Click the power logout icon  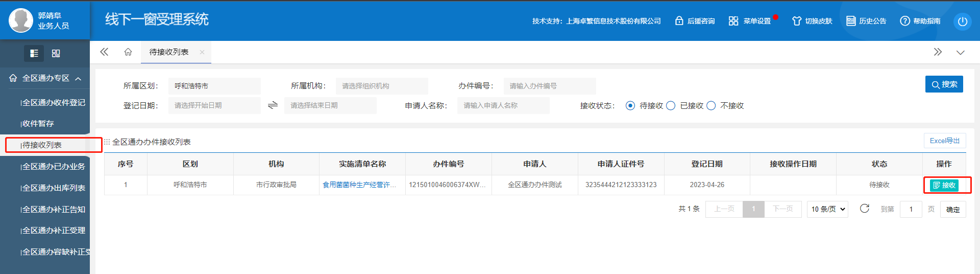pos(962,21)
